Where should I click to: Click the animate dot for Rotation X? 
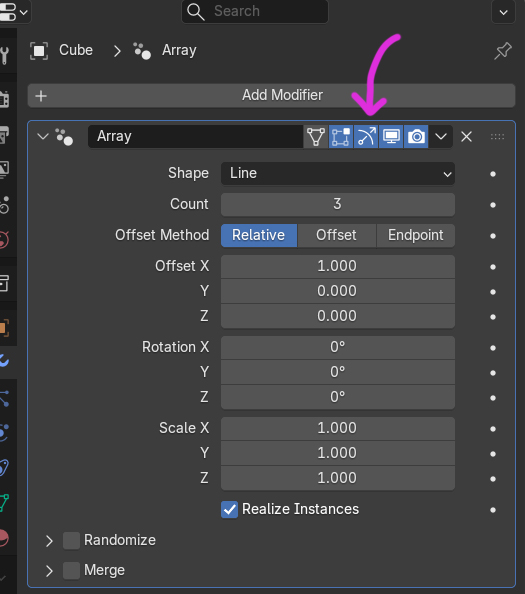coord(493,348)
